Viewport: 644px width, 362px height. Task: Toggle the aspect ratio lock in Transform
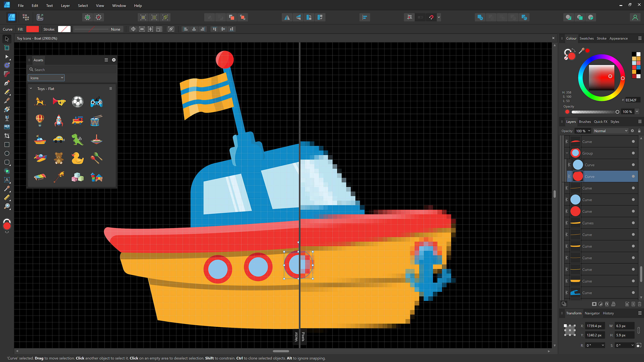click(638, 330)
